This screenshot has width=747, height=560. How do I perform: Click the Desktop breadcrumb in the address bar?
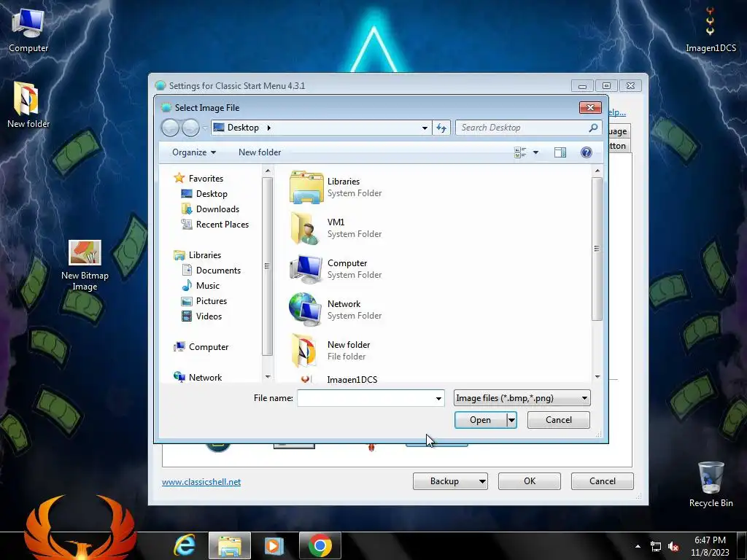coord(243,128)
